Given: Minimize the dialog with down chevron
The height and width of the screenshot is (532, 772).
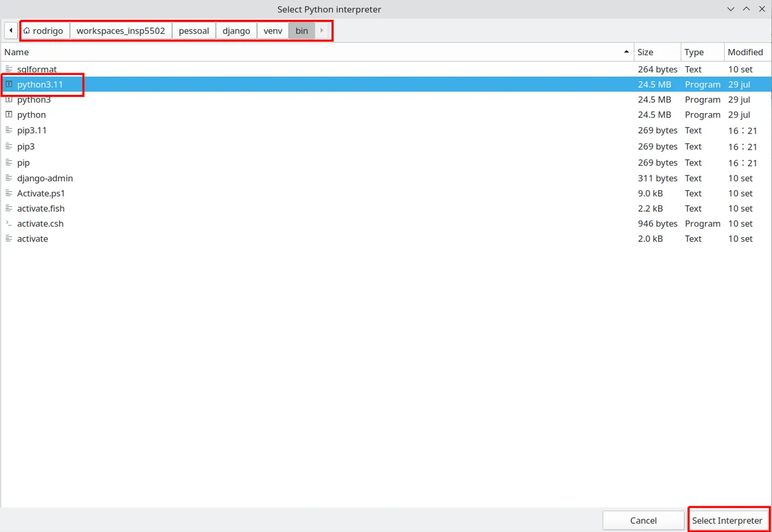Looking at the screenshot, I should pos(731,9).
